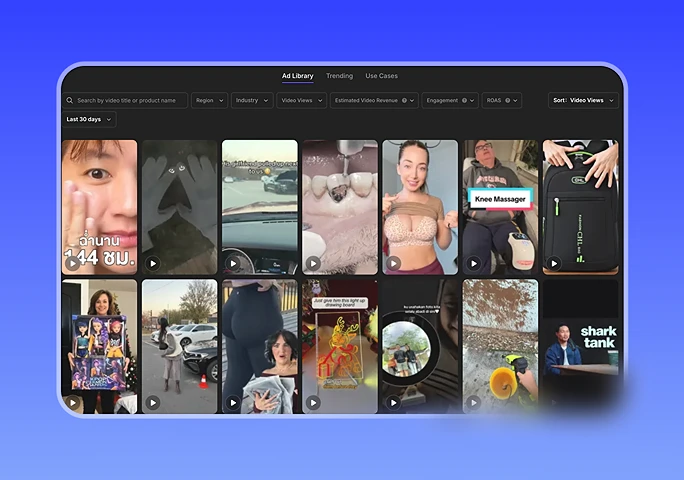Play the car dashboard video

pyautogui.click(x=233, y=264)
